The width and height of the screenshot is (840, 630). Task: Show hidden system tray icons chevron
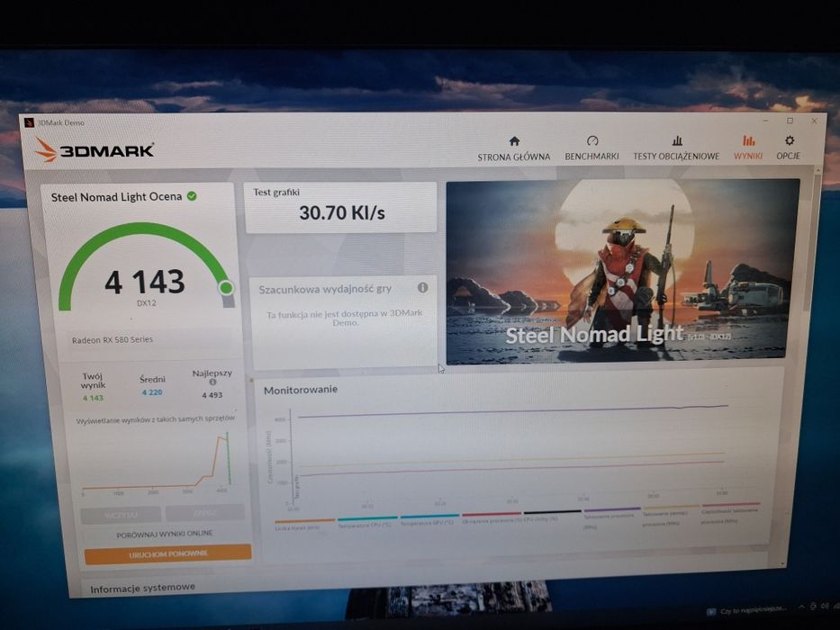(x=802, y=607)
